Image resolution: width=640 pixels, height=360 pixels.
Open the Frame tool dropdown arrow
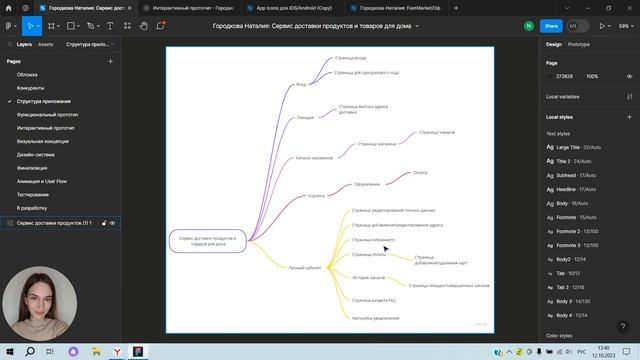coord(58,26)
